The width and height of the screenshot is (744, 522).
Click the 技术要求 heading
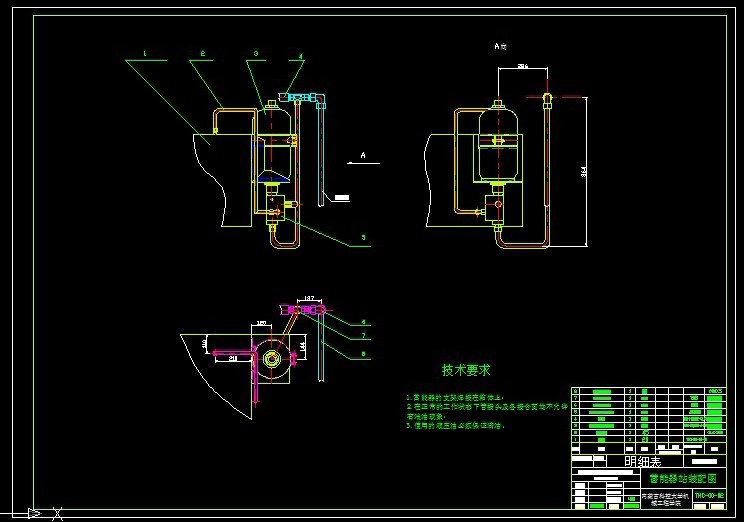point(466,370)
